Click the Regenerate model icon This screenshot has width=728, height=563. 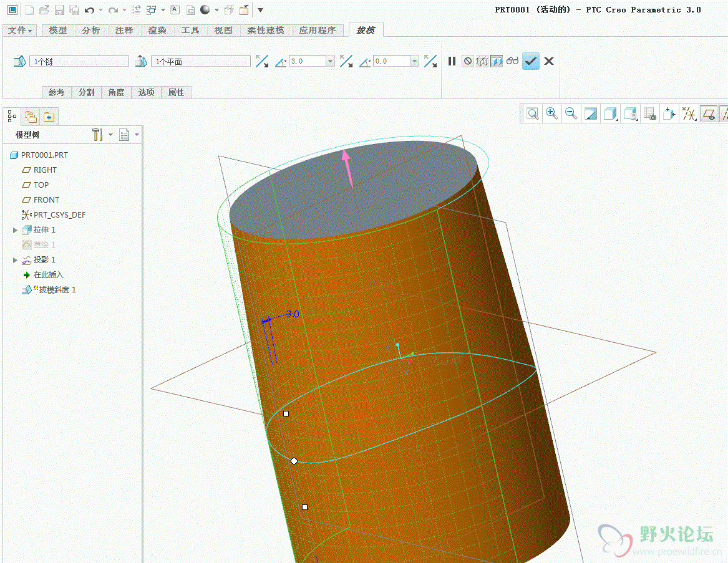coord(136,10)
